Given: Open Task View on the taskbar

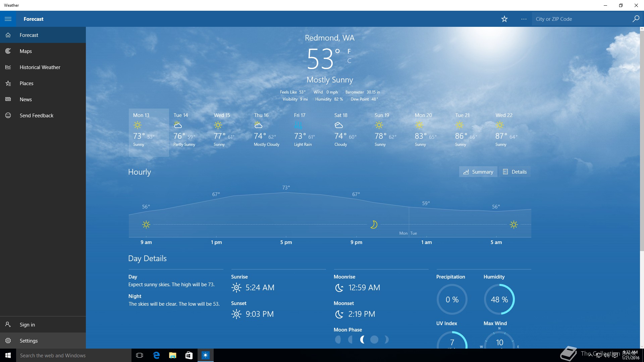Looking at the screenshot, I should click(140, 355).
